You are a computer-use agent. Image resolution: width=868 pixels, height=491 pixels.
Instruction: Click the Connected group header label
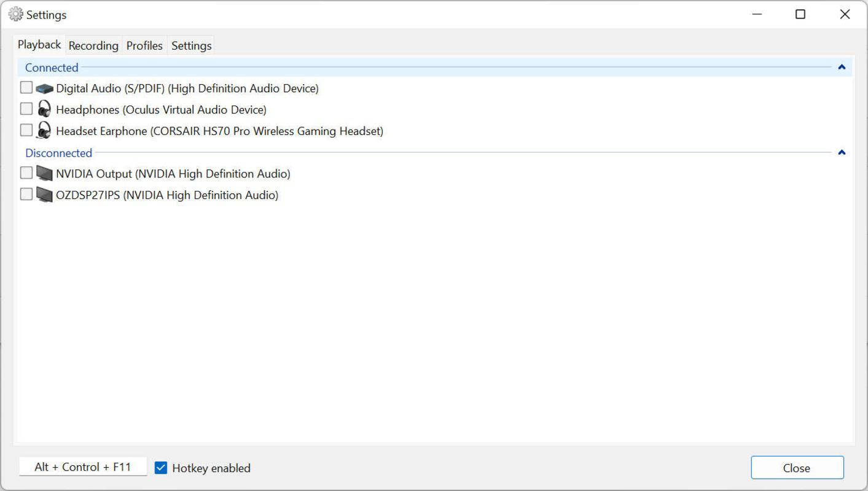pyautogui.click(x=52, y=68)
